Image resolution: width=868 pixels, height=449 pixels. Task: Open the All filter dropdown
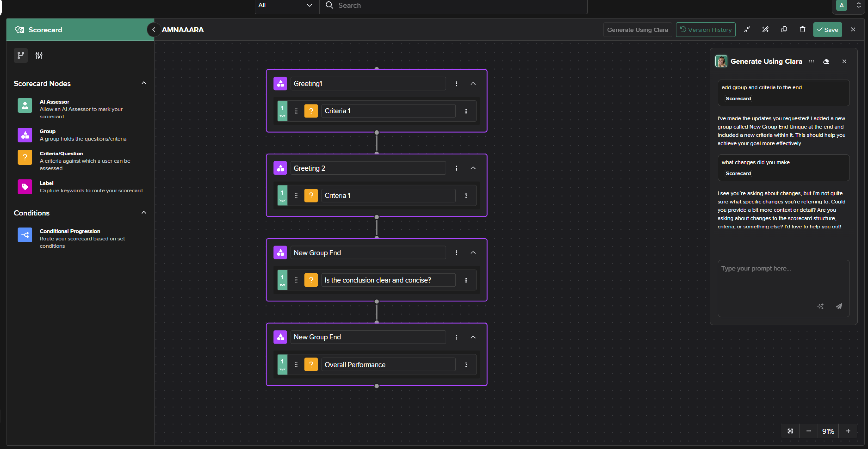pyautogui.click(x=286, y=5)
